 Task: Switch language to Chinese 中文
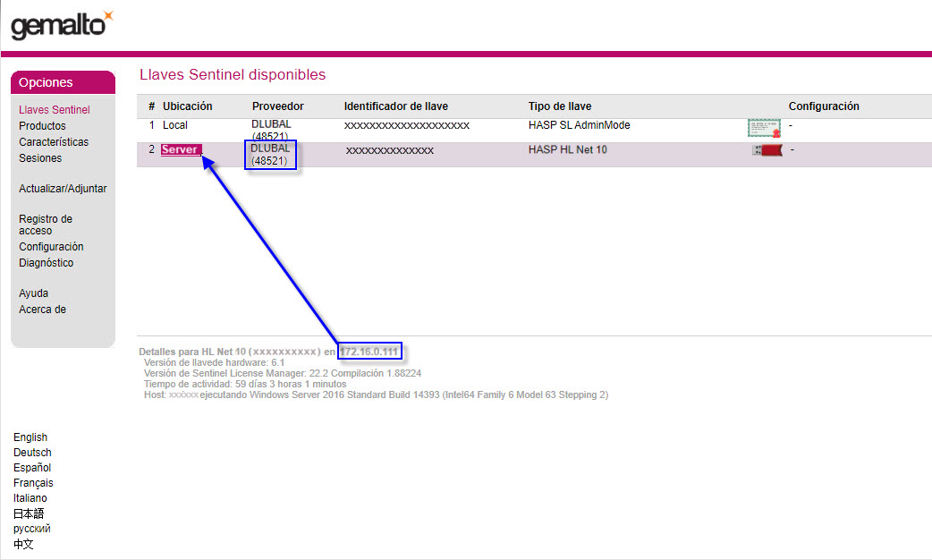23,544
